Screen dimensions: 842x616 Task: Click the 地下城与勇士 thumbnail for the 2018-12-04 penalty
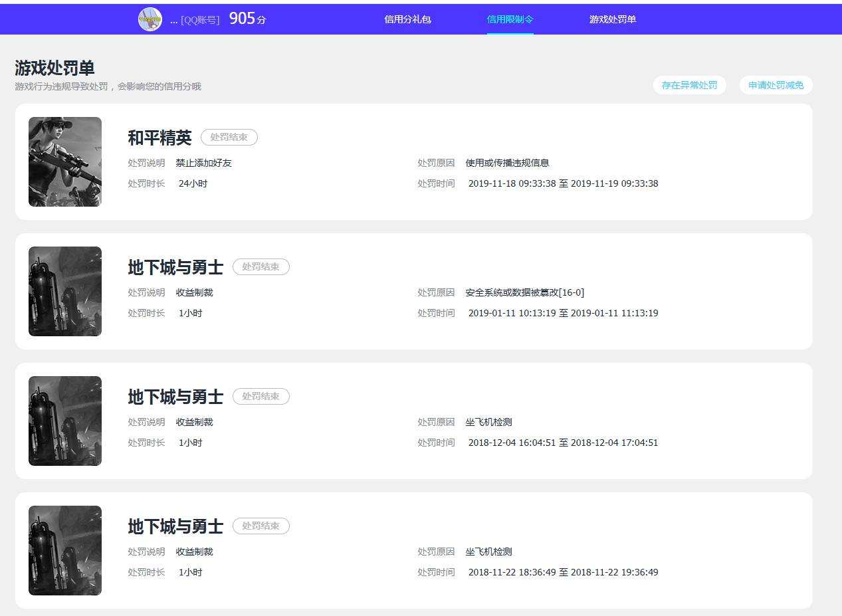65,421
